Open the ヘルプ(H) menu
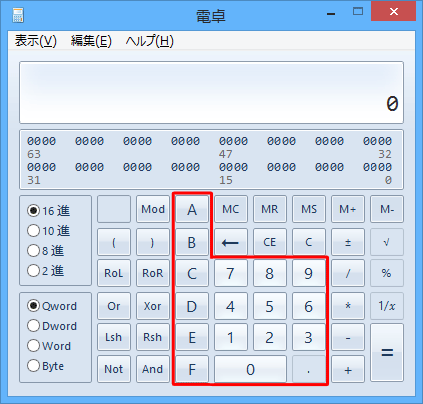The image size is (423, 404). pyautogui.click(x=150, y=41)
